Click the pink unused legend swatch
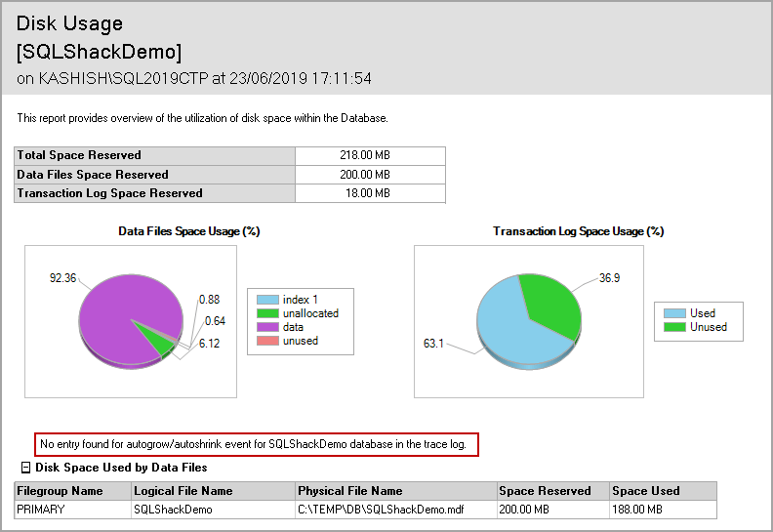 pos(267,341)
